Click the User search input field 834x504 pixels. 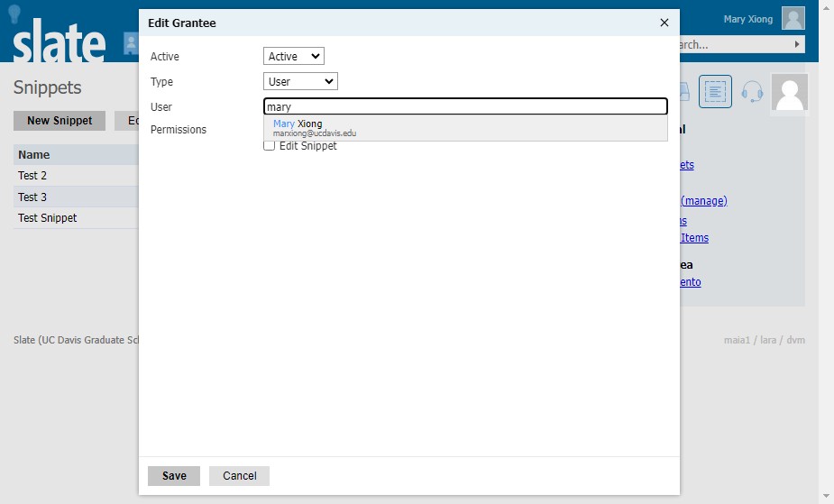(x=465, y=106)
